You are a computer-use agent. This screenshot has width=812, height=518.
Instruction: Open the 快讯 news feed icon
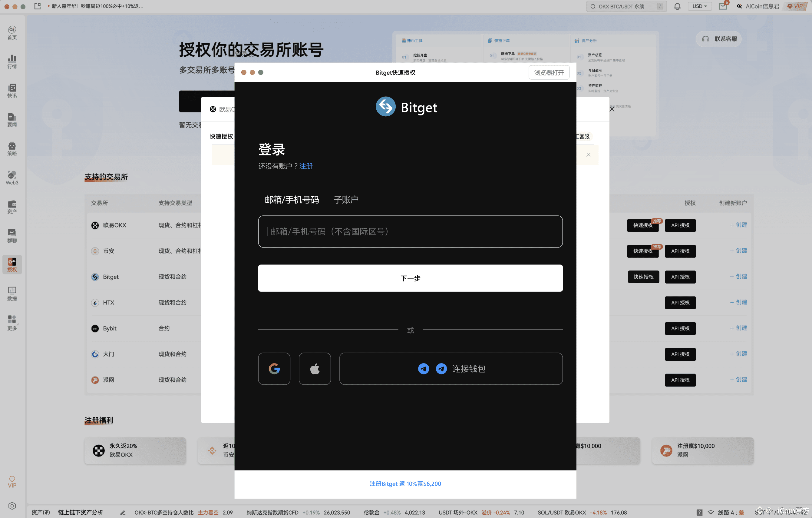[12, 90]
